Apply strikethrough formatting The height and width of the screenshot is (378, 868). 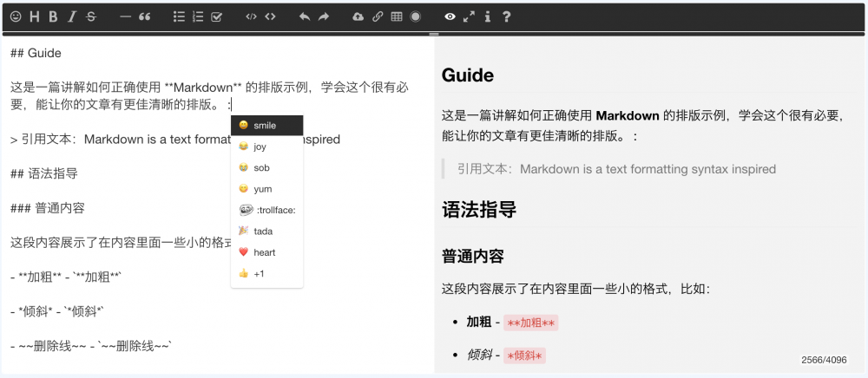91,16
